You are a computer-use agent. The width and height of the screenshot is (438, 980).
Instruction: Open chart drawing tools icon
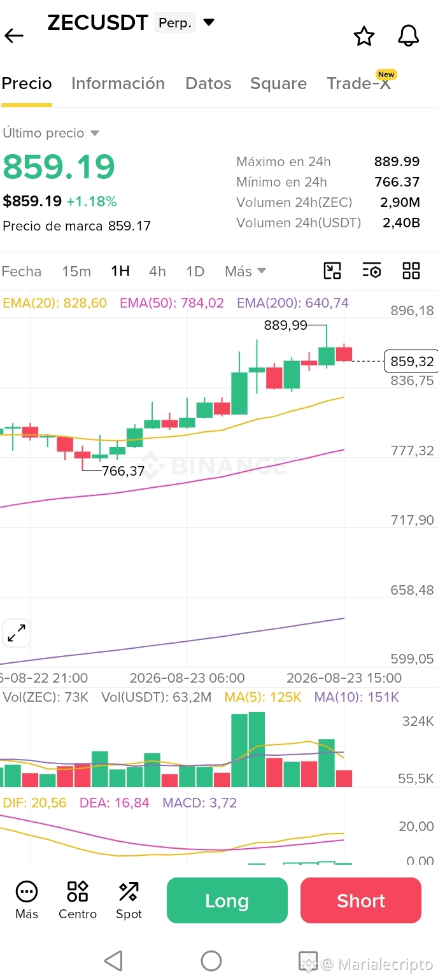tap(332, 271)
